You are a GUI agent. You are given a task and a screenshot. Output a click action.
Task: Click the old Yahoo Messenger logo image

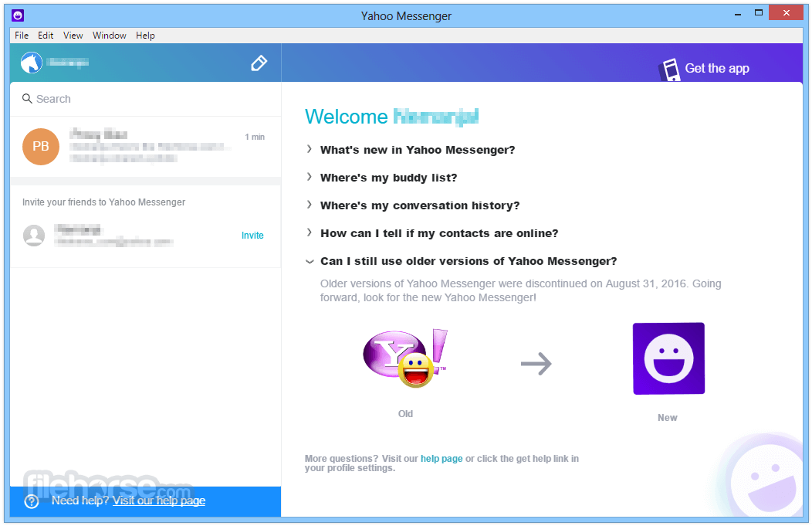[x=405, y=358]
